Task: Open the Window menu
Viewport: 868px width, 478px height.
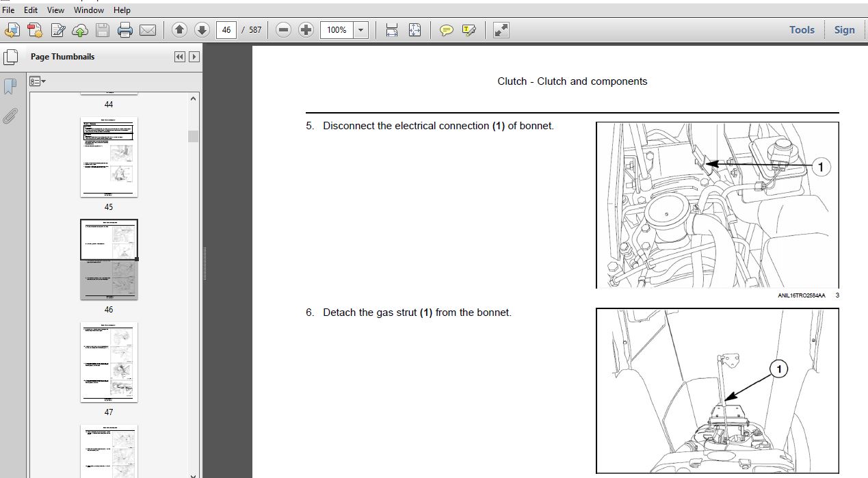Action: [x=89, y=10]
